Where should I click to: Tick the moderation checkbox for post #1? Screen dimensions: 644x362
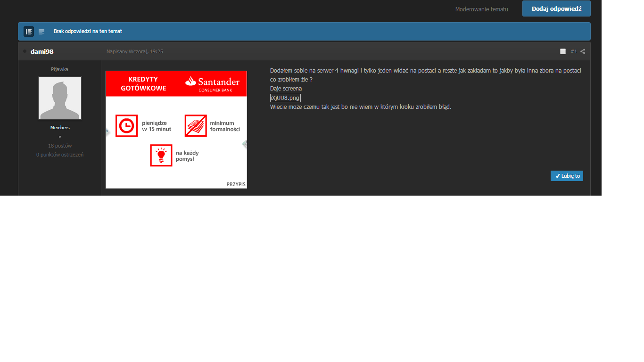coord(563,51)
